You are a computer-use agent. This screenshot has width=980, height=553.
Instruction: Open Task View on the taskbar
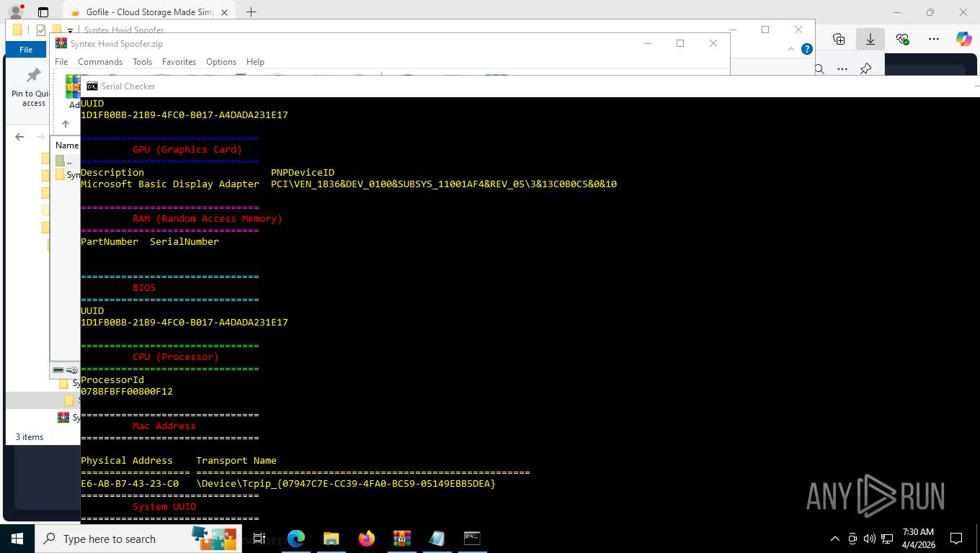[x=259, y=539]
